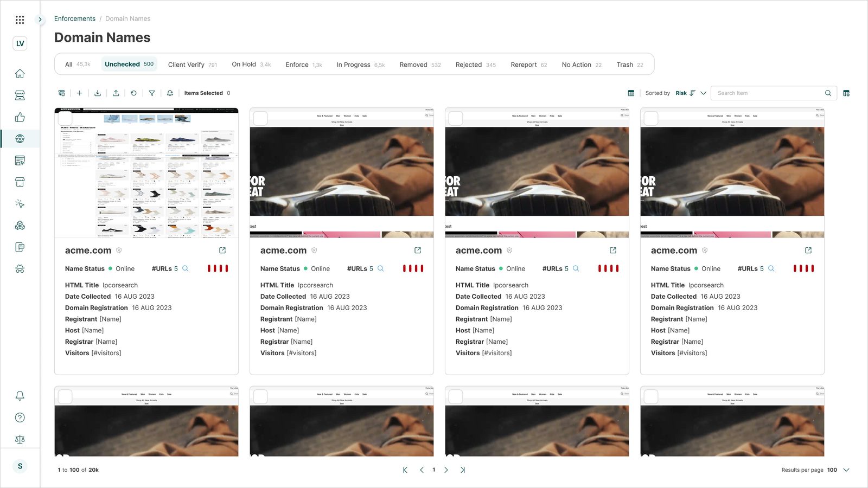
Task: Tick checkbox on first card in bottom row
Action: pyautogui.click(x=65, y=396)
